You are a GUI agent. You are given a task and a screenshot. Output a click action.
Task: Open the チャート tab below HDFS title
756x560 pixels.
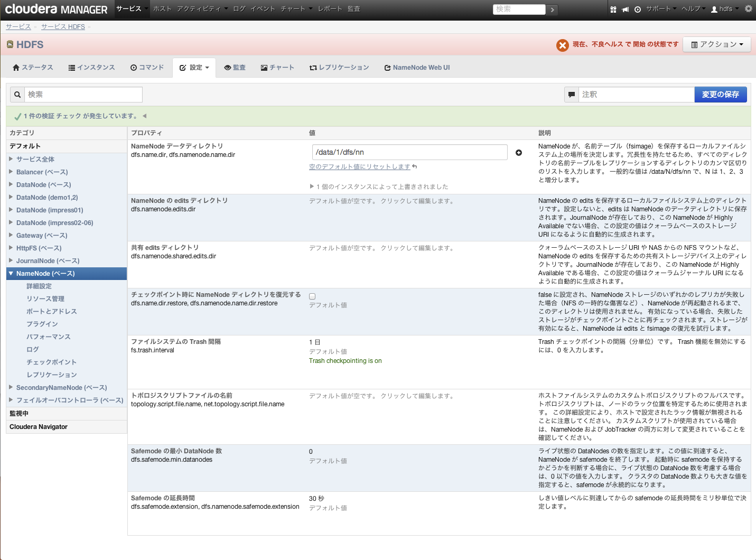click(x=277, y=68)
